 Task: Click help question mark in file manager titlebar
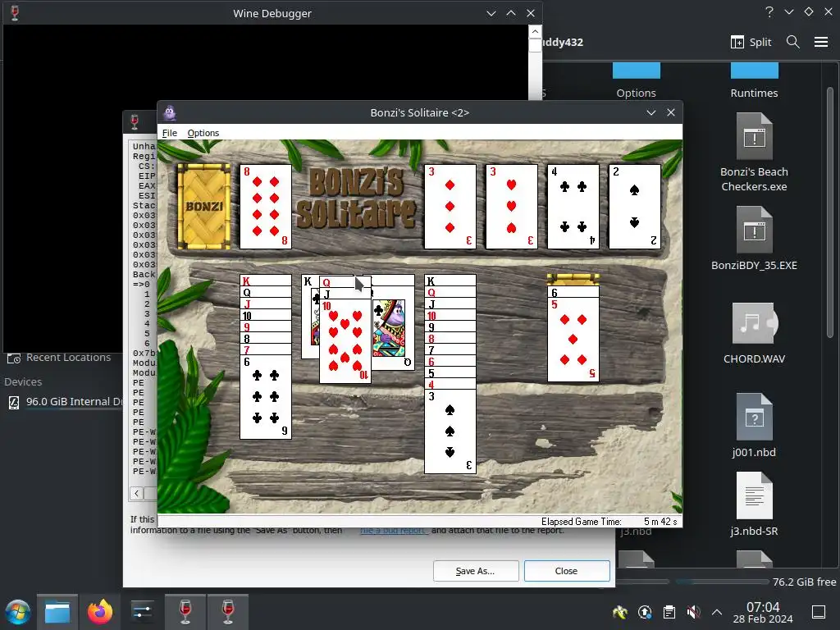769,11
